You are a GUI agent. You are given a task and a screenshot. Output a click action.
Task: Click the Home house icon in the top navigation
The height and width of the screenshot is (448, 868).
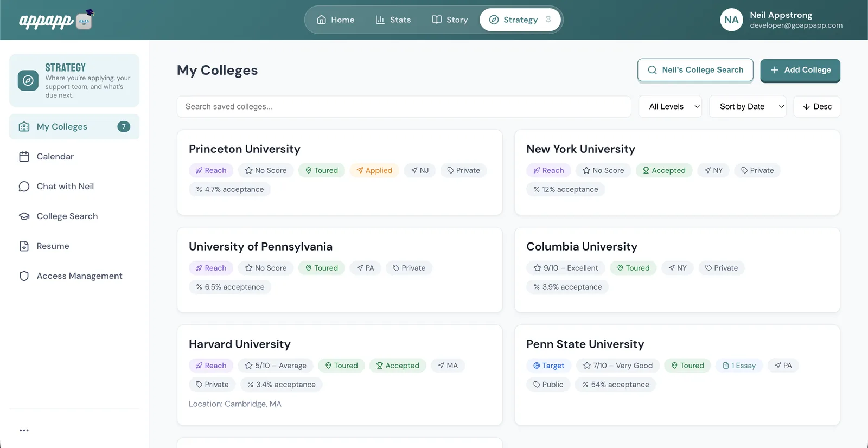point(321,20)
